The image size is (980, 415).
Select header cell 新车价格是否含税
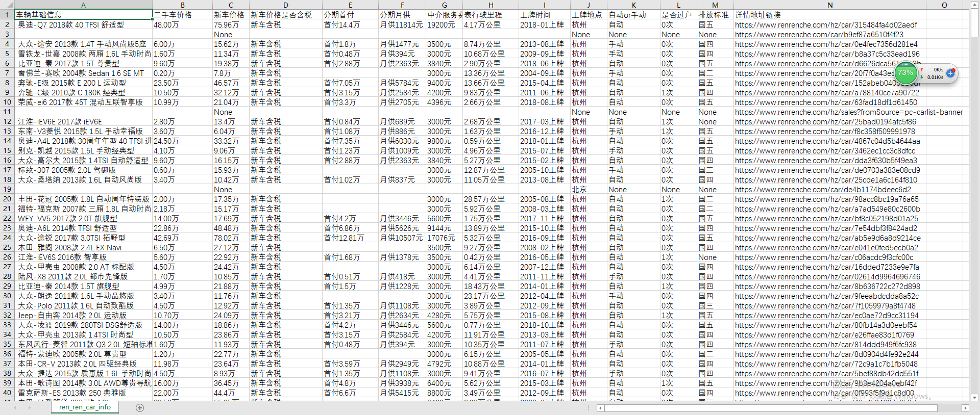285,15
